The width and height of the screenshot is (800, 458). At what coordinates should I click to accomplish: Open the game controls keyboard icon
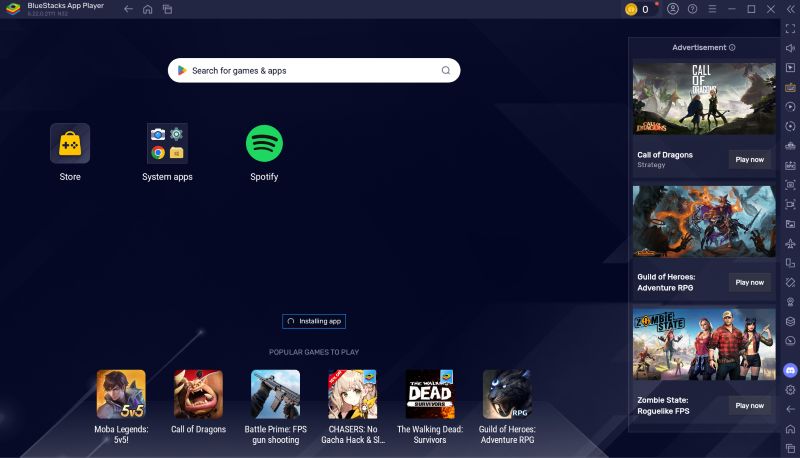point(790,87)
